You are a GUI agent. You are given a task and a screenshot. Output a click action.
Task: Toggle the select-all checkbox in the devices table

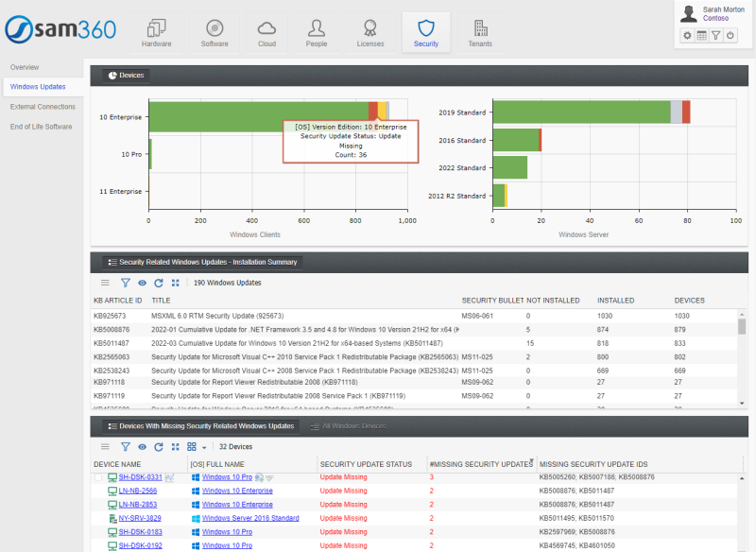tap(99, 464)
